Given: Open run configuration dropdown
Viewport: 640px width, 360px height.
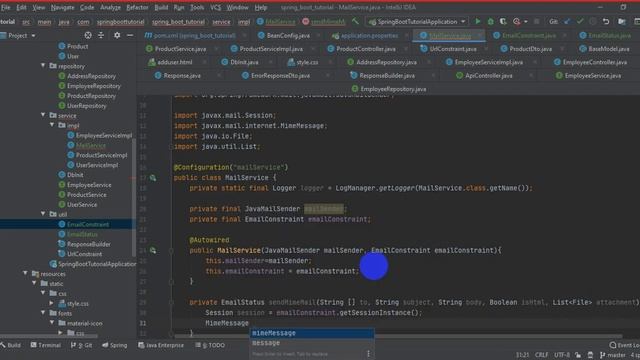Looking at the screenshot, I should tap(463, 21).
